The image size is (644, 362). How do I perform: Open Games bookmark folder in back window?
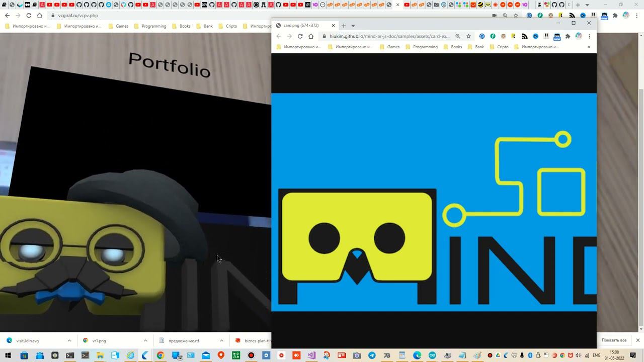[118, 26]
